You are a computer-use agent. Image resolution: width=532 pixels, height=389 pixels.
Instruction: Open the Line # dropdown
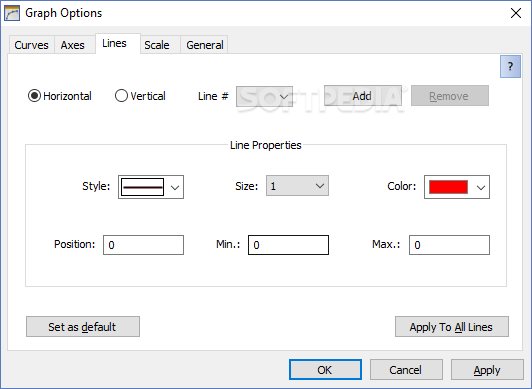264,96
